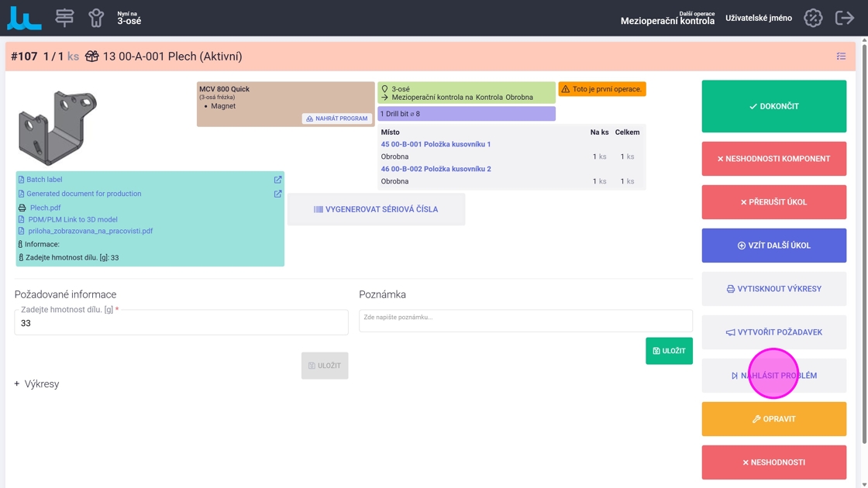The image size is (868, 488).
Task: Open Batch label external link icon
Action: pyautogui.click(x=278, y=180)
